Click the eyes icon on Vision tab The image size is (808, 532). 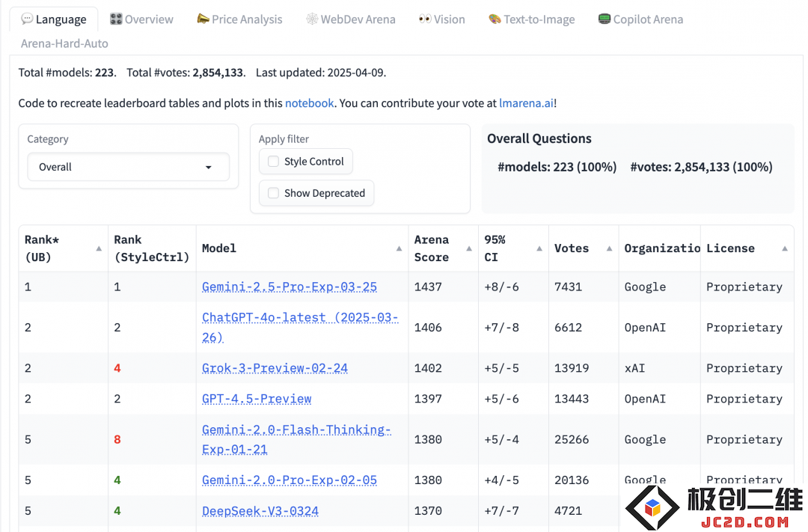click(x=425, y=19)
